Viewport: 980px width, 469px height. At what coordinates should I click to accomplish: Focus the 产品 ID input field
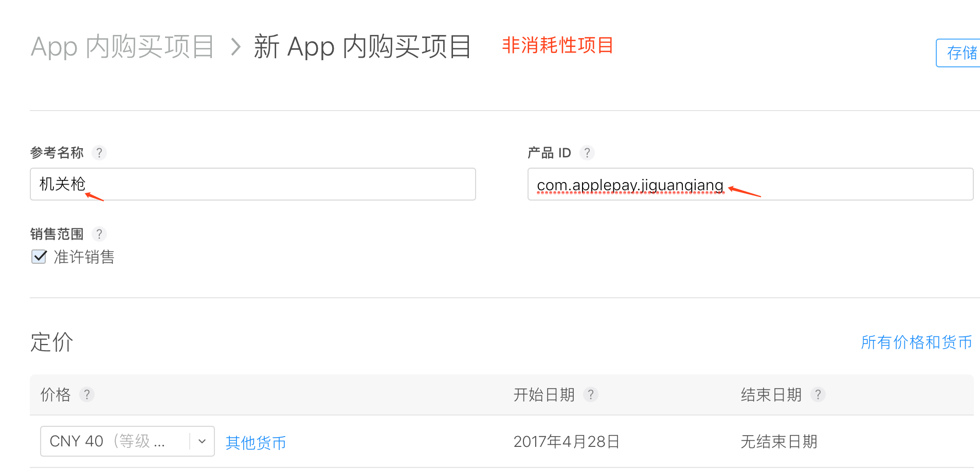(751, 184)
